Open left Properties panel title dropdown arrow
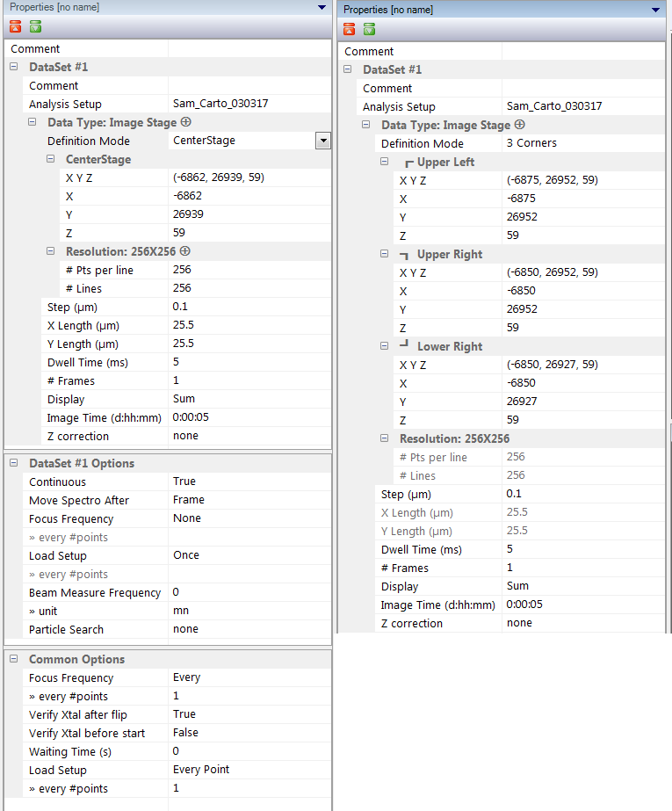 tap(322, 7)
